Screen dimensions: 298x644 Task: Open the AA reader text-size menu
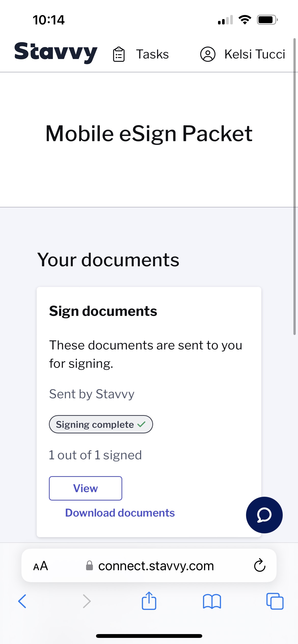click(x=40, y=566)
